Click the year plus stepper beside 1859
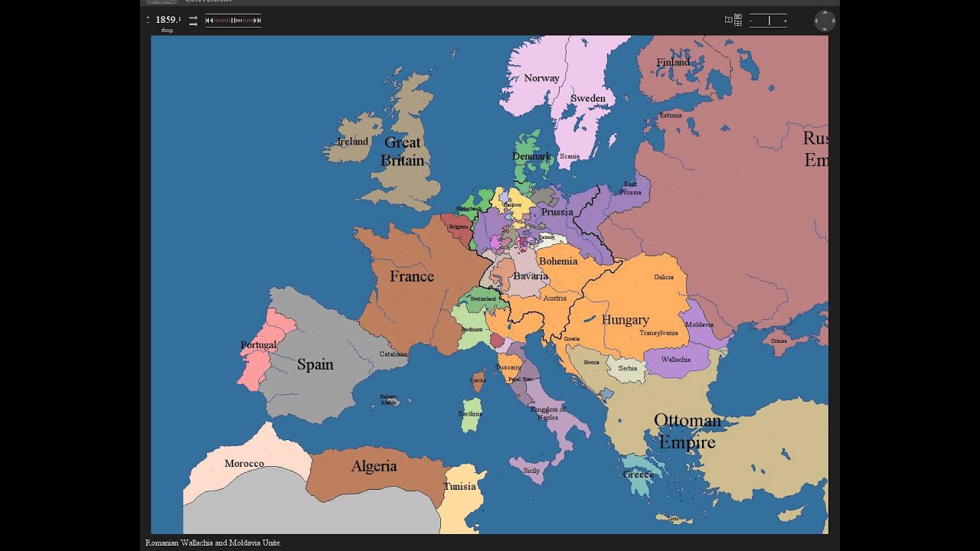Screen dimensions: 980x551 point(148,17)
